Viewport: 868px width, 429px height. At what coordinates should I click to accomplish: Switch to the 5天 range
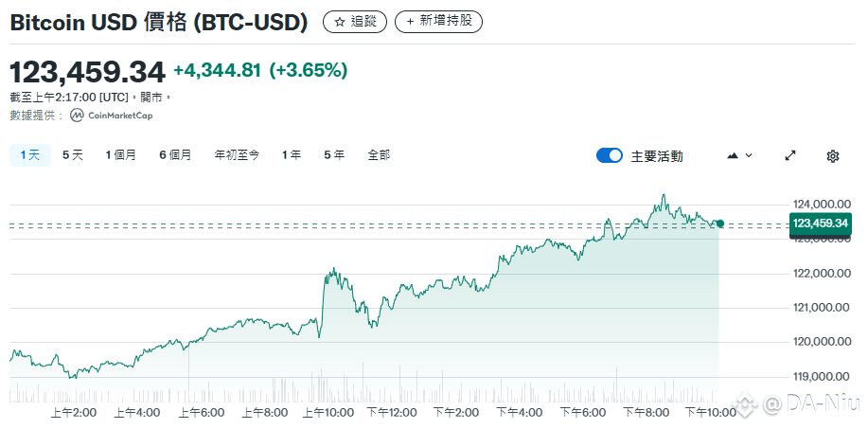click(x=73, y=155)
